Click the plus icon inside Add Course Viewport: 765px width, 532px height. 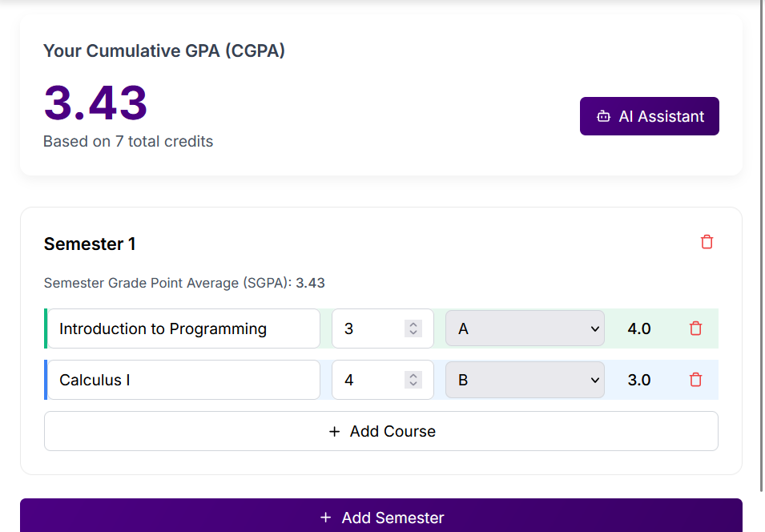[x=335, y=431]
